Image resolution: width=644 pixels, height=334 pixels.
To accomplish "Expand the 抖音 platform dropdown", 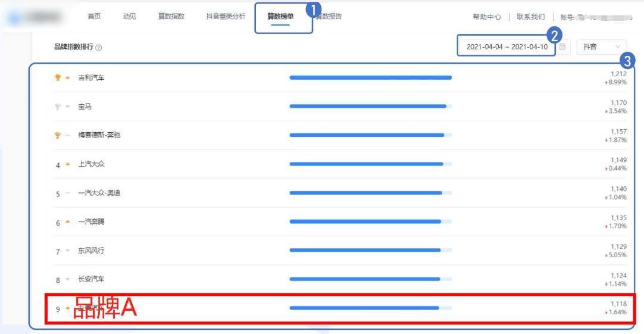I will click(601, 47).
